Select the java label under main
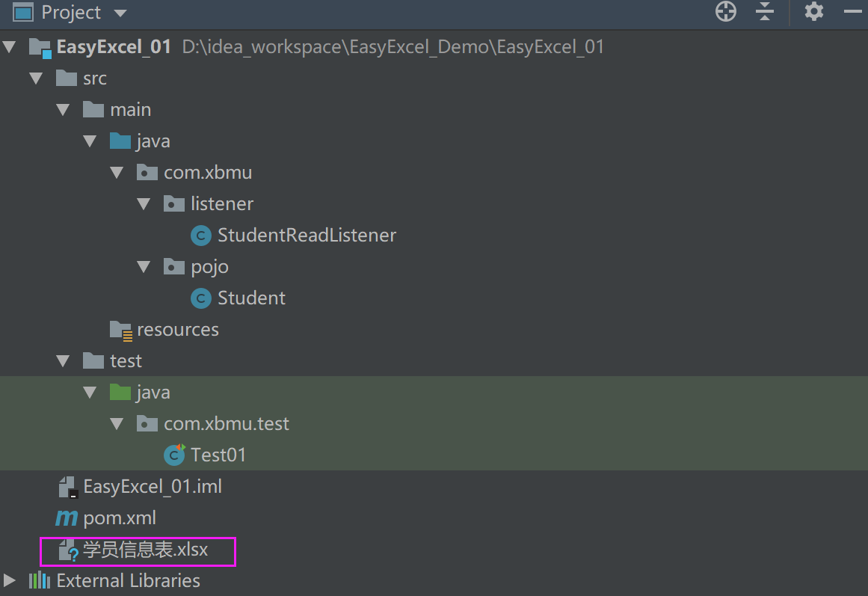Viewport: 868px width, 596px height. 153,141
